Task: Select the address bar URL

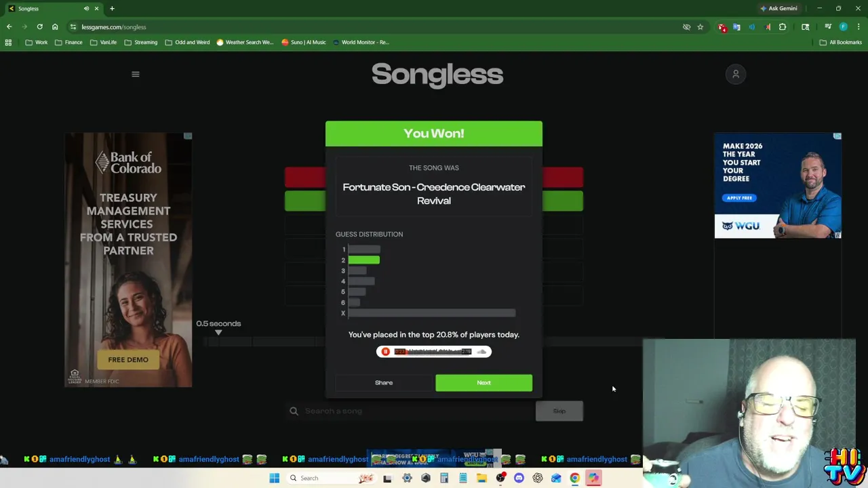Action: click(114, 27)
